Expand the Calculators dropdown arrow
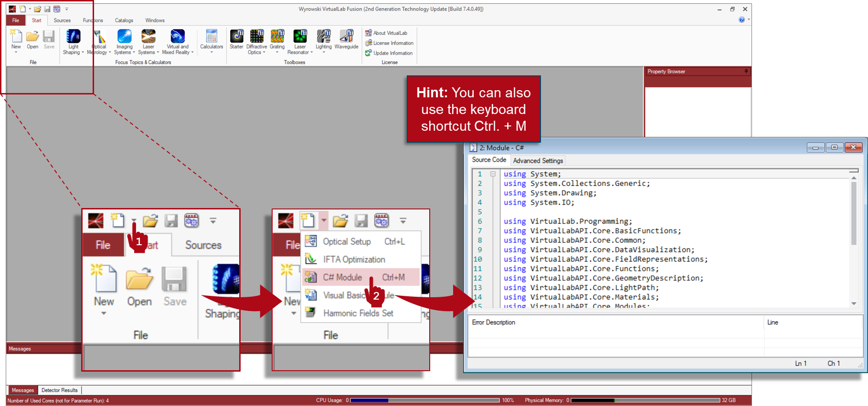The image size is (868, 406). click(212, 52)
